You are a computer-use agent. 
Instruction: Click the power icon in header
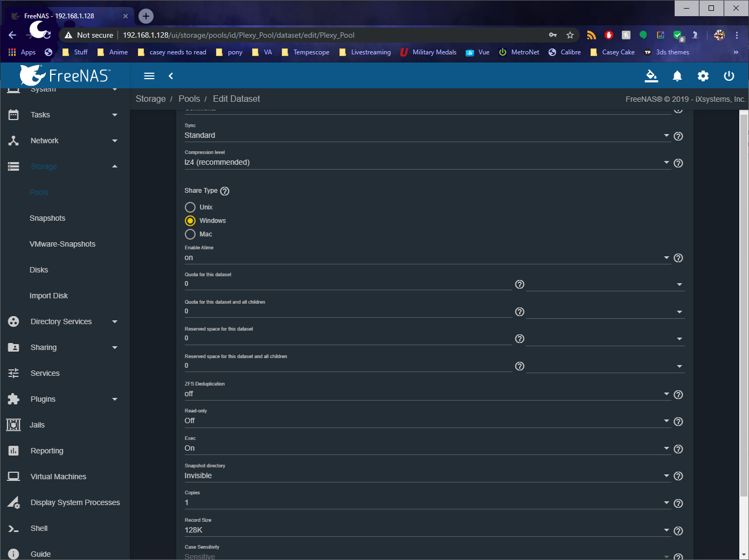coord(729,76)
